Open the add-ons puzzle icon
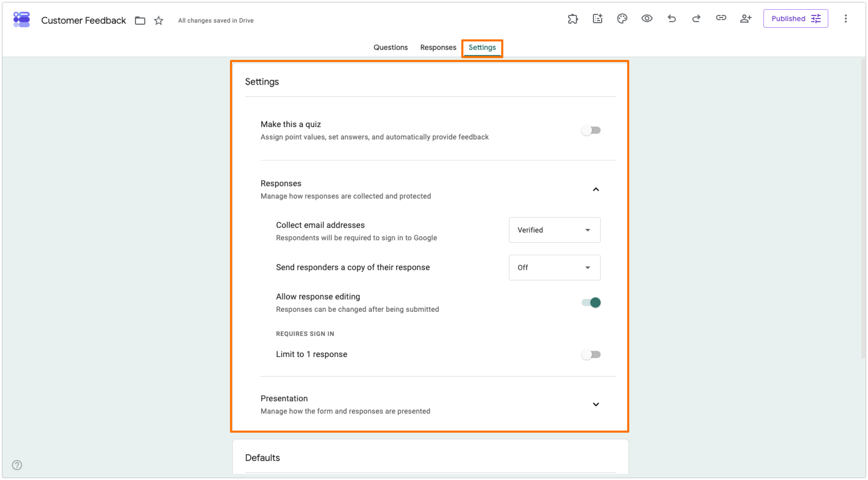Screen dimensions: 868x480 [x=573, y=19]
